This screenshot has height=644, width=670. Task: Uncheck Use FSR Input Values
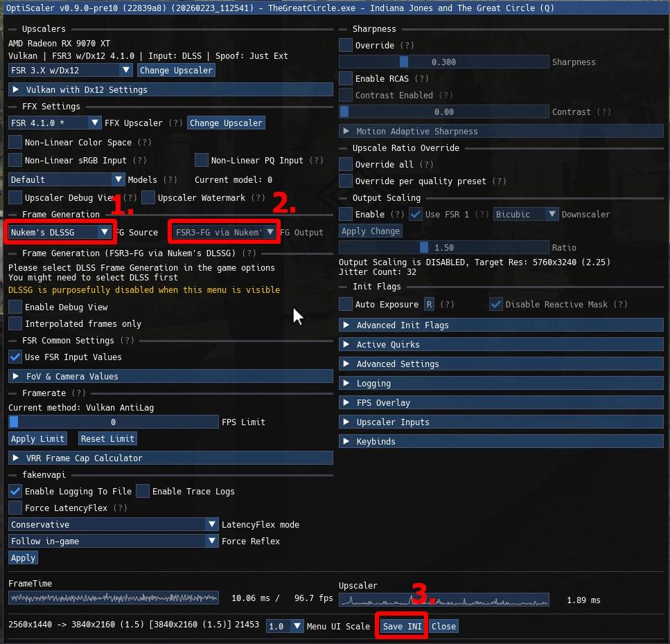pyautogui.click(x=15, y=357)
